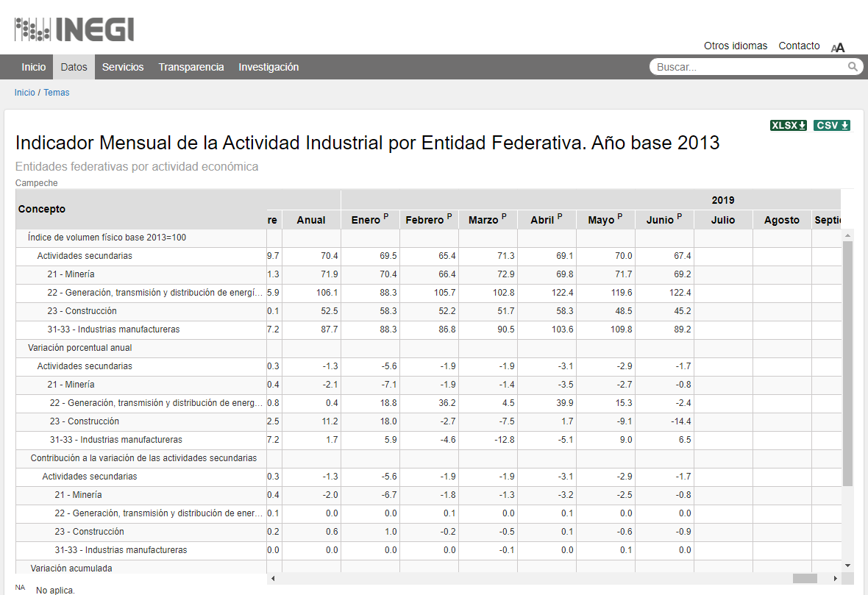The image size is (868, 595).
Task: Download table as XLSX file
Action: pyautogui.click(x=789, y=125)
